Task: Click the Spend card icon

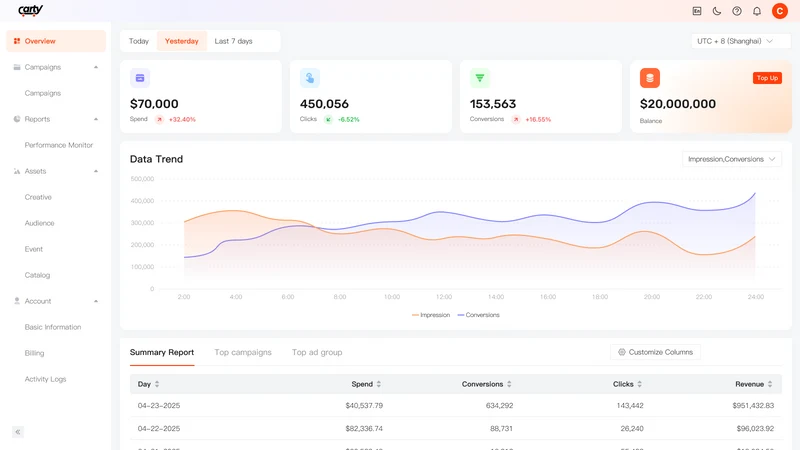Action: click(140, 78)
